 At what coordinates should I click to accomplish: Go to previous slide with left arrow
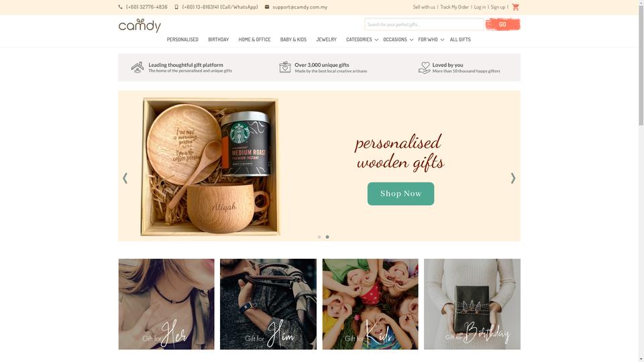pyautogui.click(x=125, y=178)
